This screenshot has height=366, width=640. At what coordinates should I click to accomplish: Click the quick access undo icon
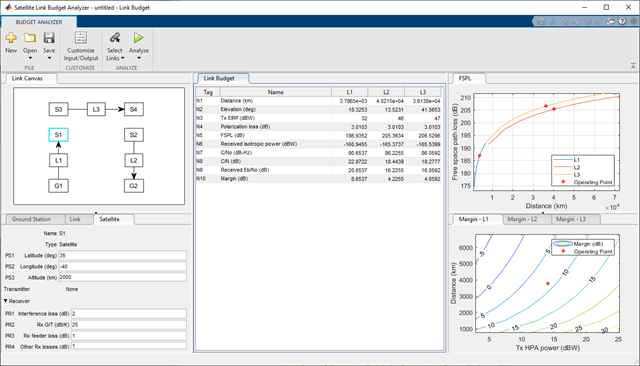pos(587,22)
